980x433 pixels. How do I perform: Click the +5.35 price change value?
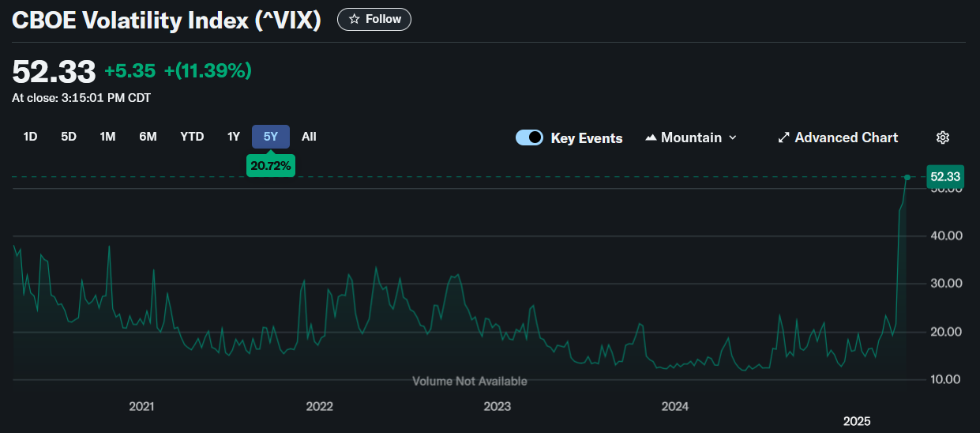[130, 71]
